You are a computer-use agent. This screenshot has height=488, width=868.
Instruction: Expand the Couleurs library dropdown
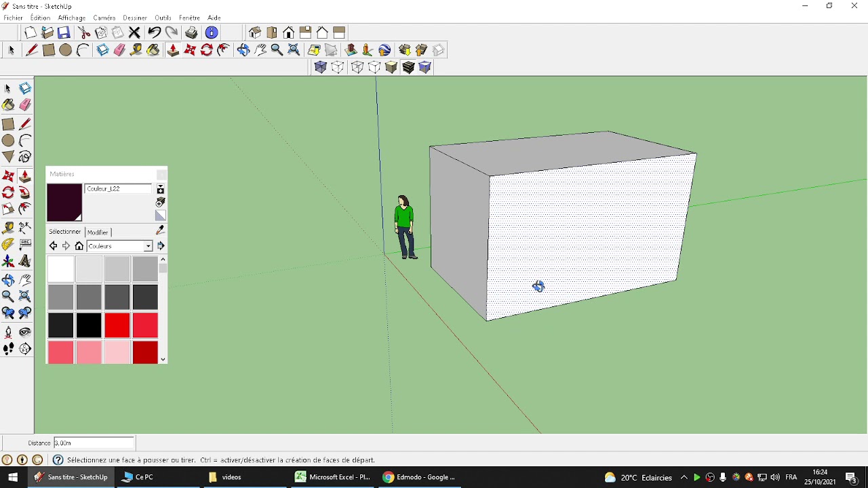148,246
